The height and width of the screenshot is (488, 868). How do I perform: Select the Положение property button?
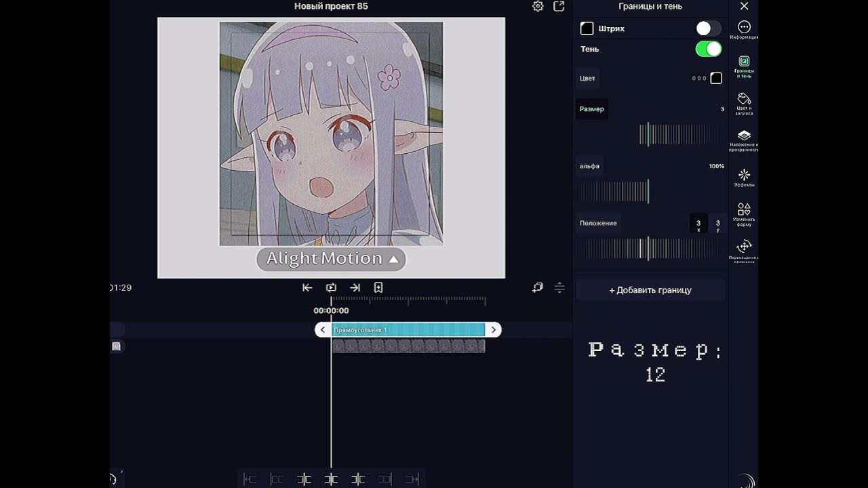(x=598, y=223)
